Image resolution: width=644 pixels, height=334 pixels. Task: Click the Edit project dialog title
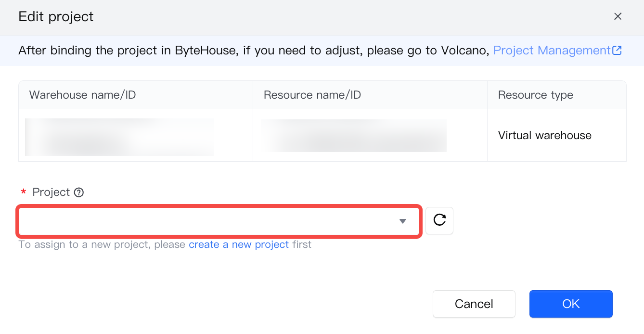point(56,17)
